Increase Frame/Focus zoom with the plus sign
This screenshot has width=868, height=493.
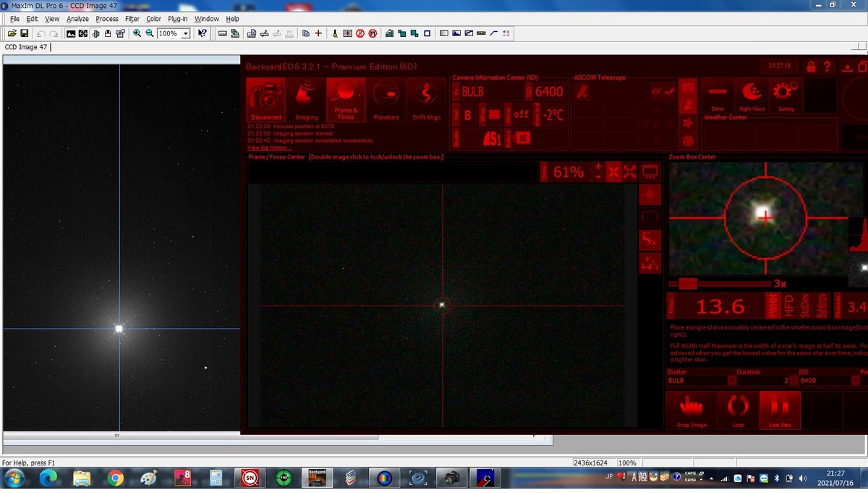click(x=597, y=167)
